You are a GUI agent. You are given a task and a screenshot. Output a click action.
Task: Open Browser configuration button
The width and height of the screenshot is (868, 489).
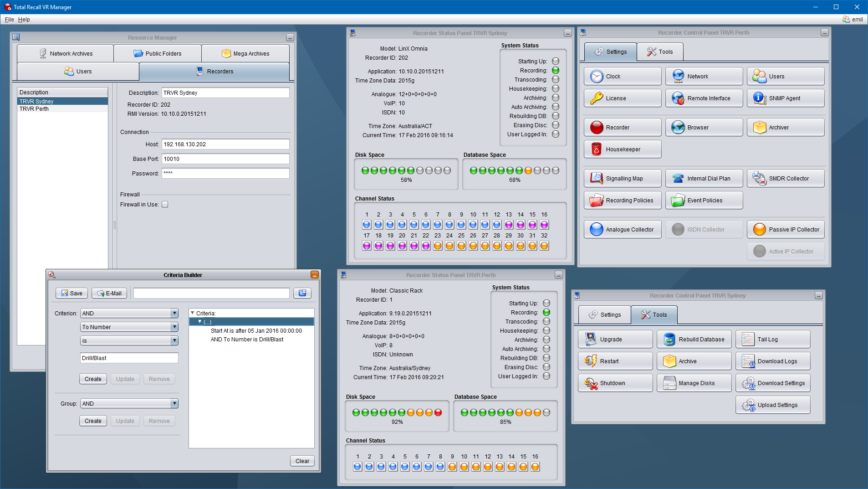[704, 128]
